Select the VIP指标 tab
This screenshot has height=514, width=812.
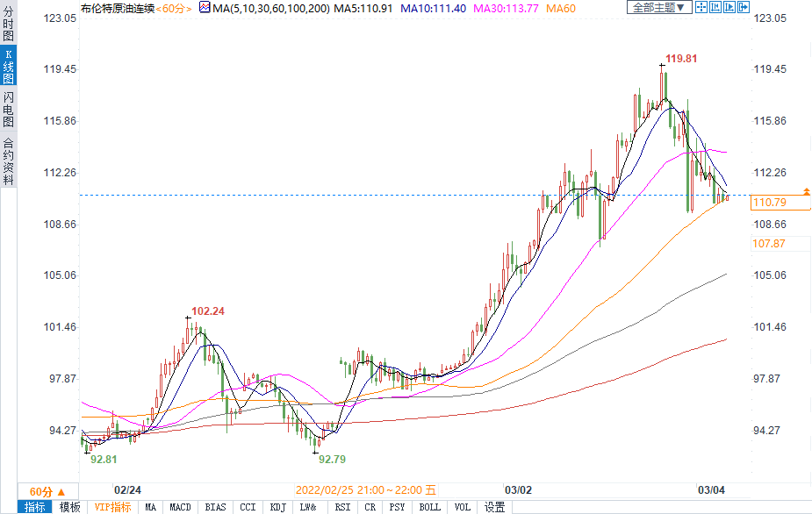click(x=112, y=507)
